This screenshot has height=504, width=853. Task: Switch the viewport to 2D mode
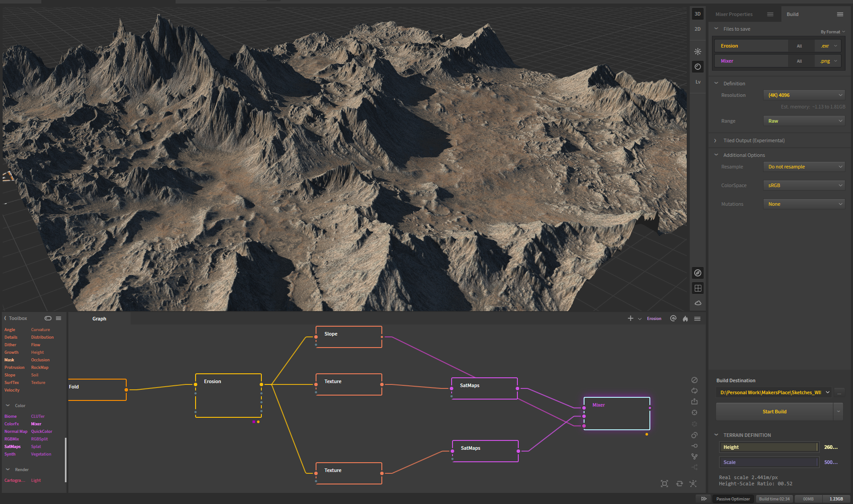(697, 29)
